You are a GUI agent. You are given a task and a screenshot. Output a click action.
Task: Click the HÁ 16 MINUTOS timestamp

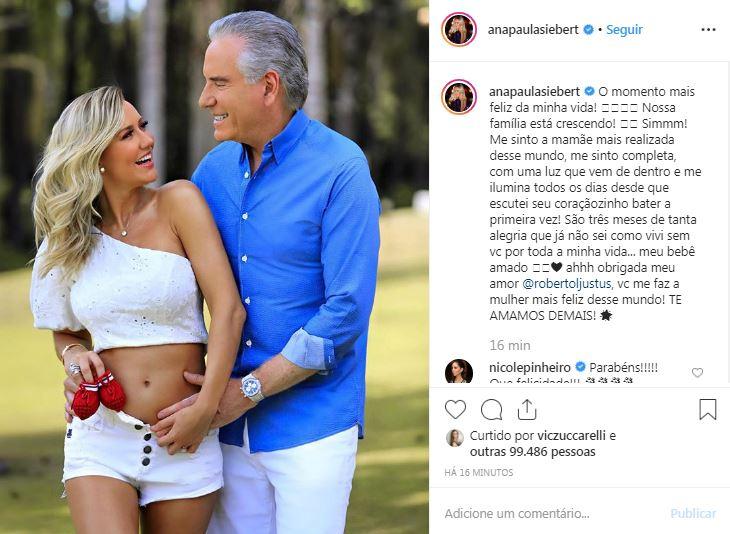[479, 473]
